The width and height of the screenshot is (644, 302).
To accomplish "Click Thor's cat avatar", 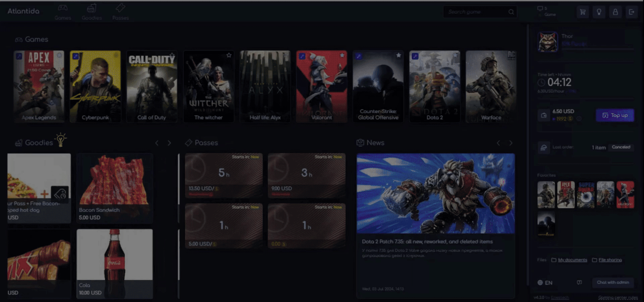I will (548, 41).
